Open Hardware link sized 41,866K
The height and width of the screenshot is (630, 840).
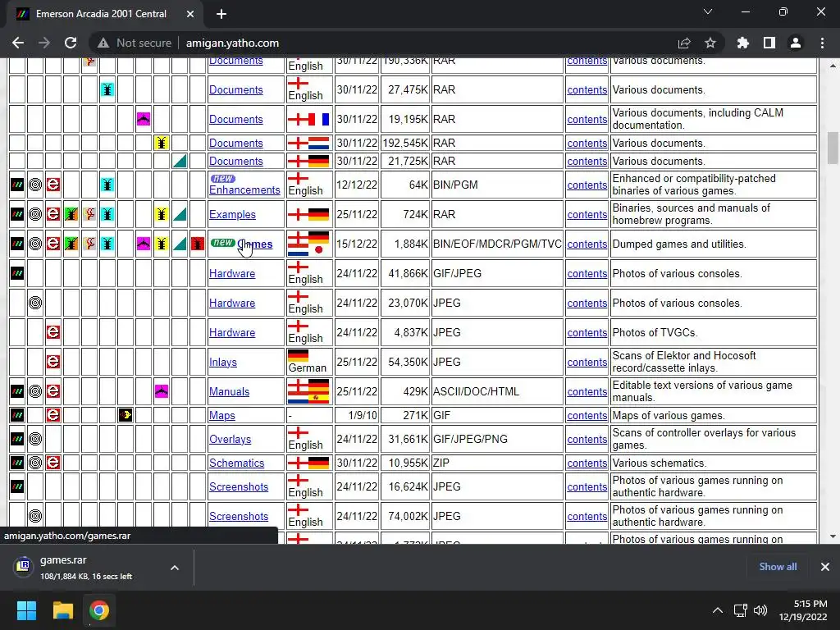click(232, 273)
